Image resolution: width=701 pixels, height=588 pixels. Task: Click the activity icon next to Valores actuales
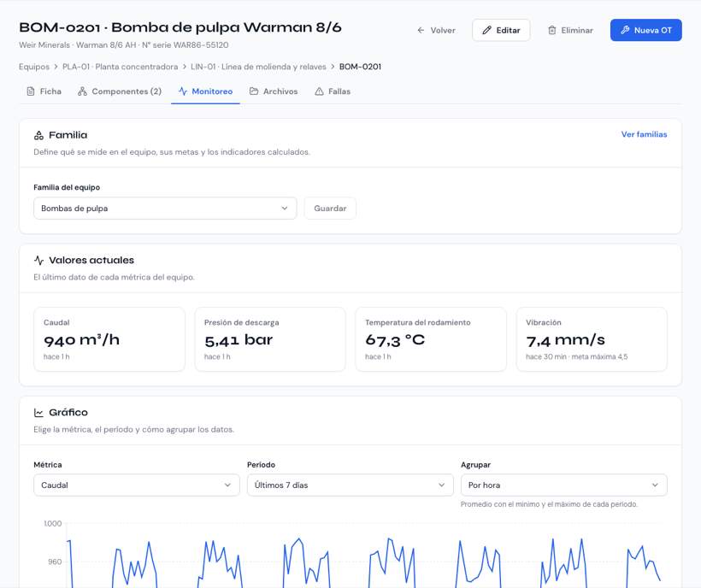coord(38,260)
